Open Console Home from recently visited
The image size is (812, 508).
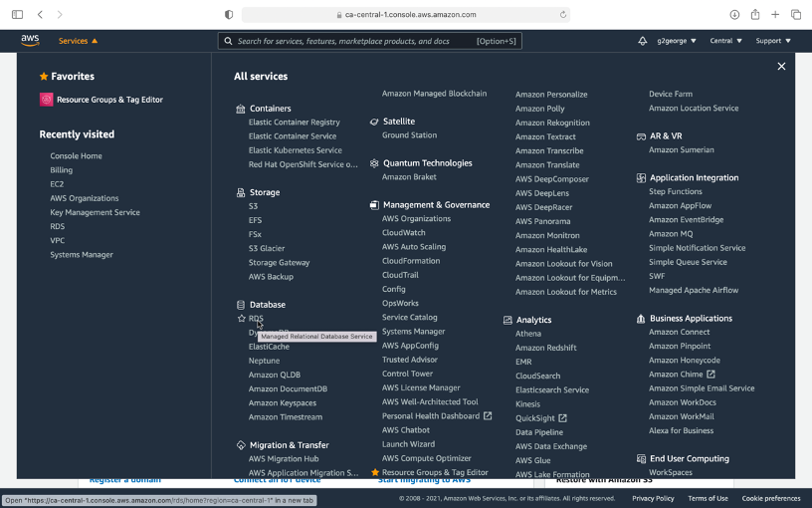coord(76,156)
